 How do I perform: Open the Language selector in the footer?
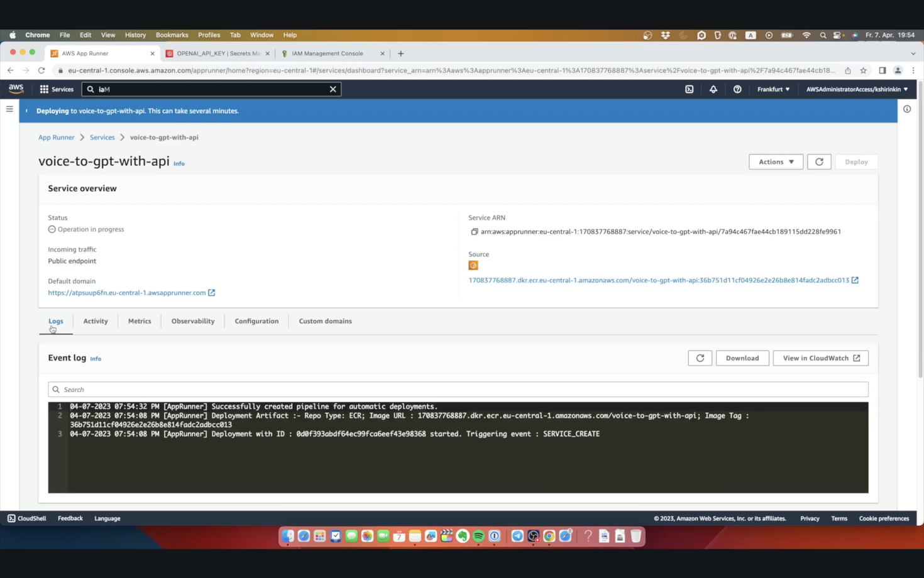[107, 518]
